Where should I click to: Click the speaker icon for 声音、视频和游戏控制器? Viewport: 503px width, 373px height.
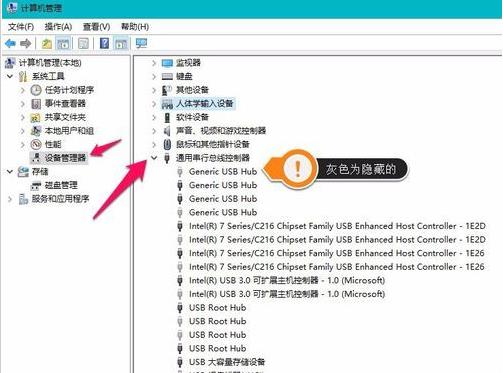tap(167, 131)
